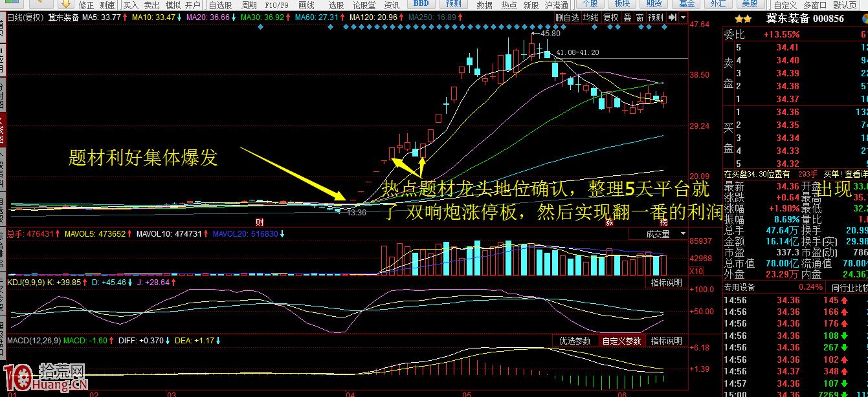Open 指标说明 for the KDJ indicator
The image size is (868, 397).
point(667,282)
